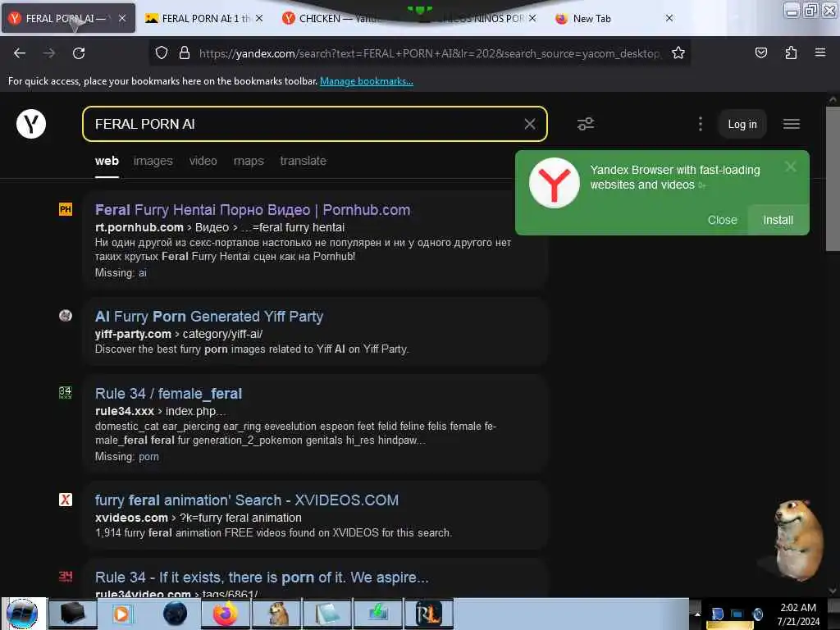Click the taskbar clock showing 2:02 AM

coord(798,614)
